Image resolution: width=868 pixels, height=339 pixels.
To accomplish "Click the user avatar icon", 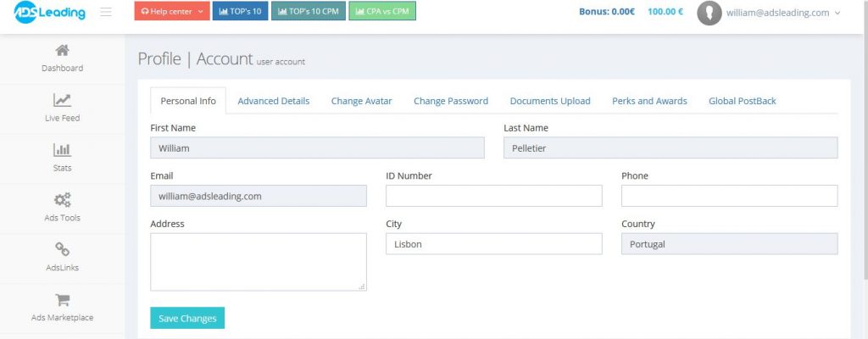I will tap(709, 13).
